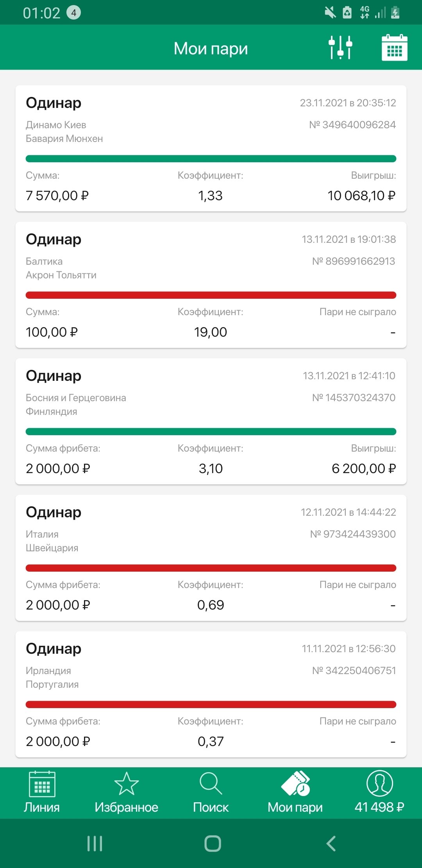Switch to the Линия tab label
422x868 pixels.
(42, 807)
